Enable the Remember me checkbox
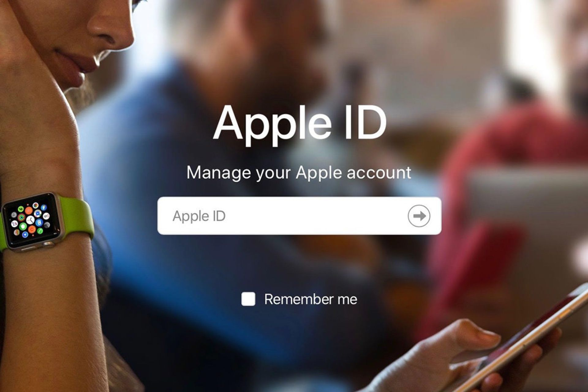This screenshot has height=392, width=588. [248, 299]
